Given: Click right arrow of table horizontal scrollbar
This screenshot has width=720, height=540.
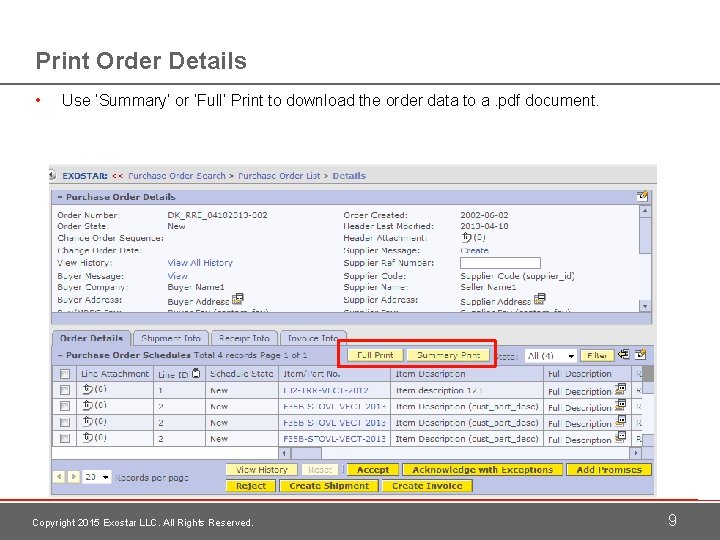Looking at the screenshot, I should 636,453.
